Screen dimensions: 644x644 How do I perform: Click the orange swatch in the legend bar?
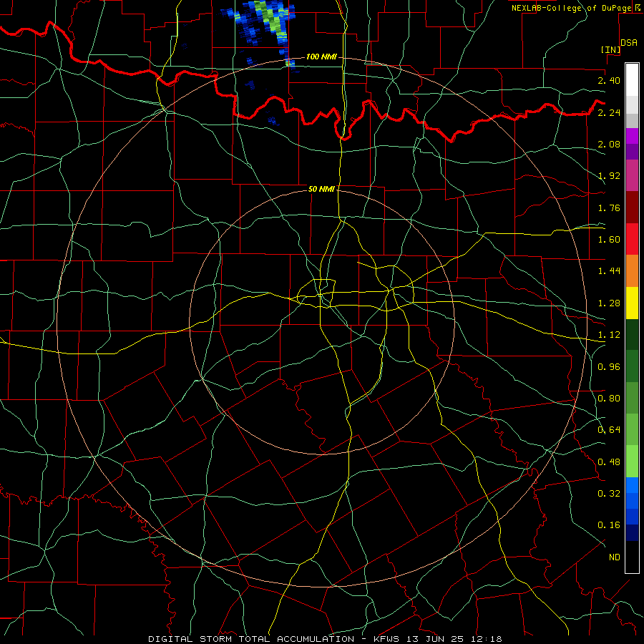click(632, 271)
